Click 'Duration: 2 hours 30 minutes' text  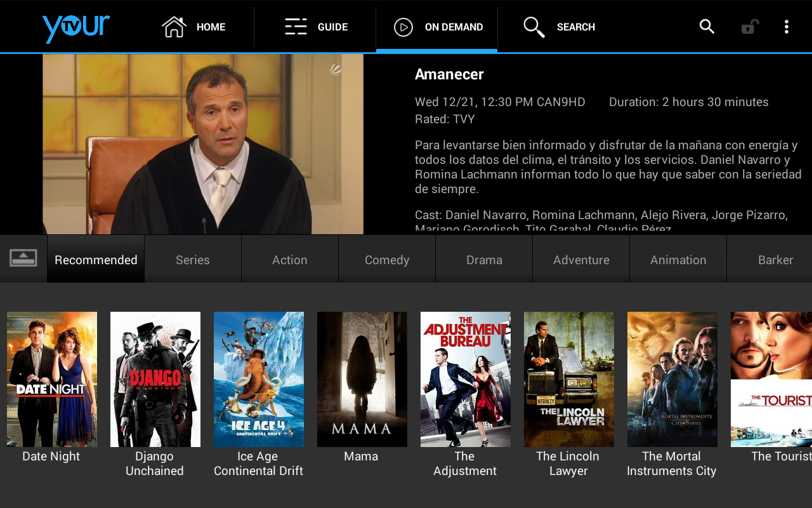(x=689, y=102)
